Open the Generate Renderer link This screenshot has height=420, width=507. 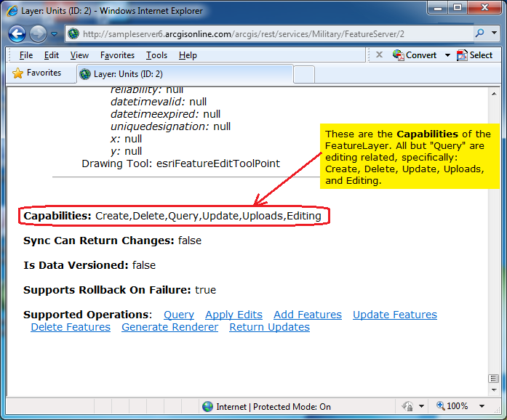click(x=169, y=327)
